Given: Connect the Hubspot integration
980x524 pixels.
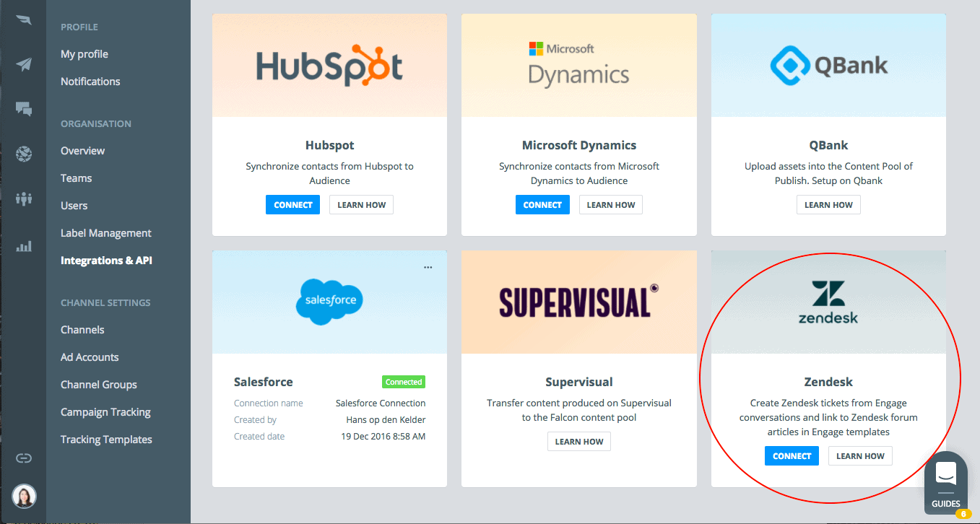Looking at the screenshot, I should (293, 205).
